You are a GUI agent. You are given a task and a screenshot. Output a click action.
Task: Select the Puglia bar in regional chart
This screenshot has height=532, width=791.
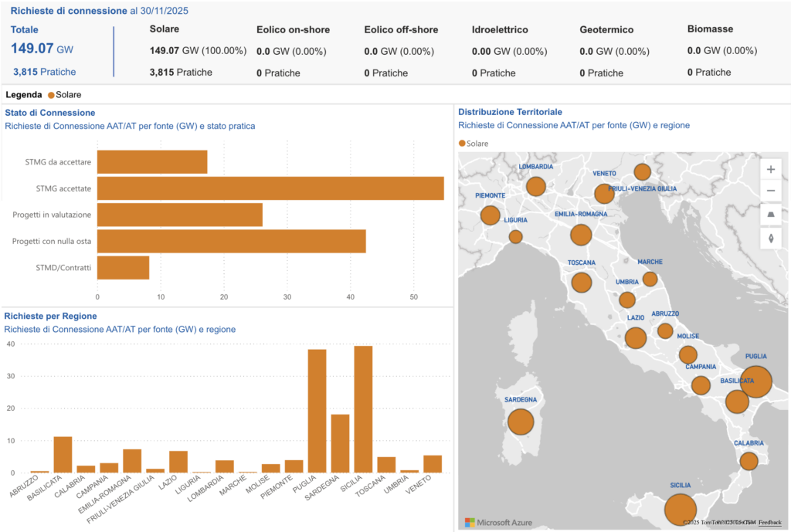click(x=317, y=411)
